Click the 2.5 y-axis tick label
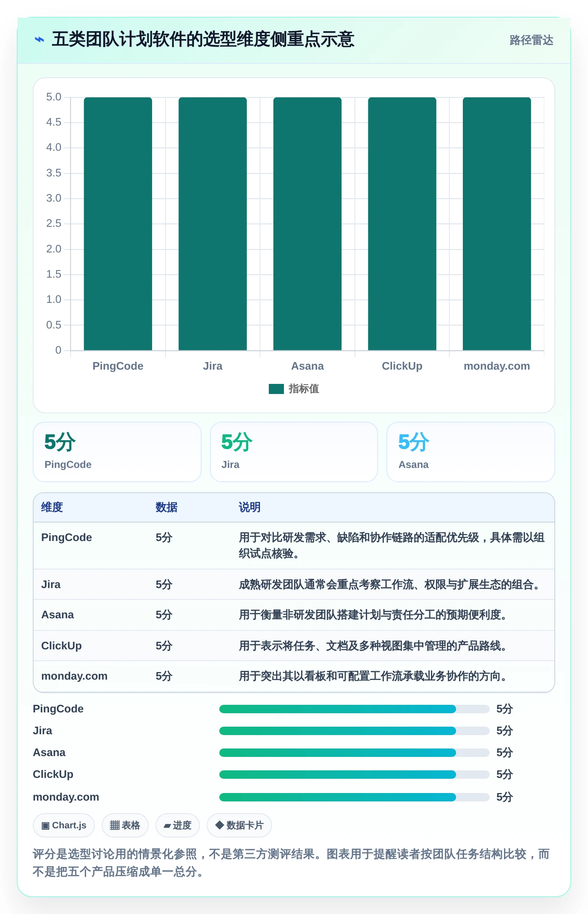The height and width of the screenshot is (914, 588). [x=54, y=223]
